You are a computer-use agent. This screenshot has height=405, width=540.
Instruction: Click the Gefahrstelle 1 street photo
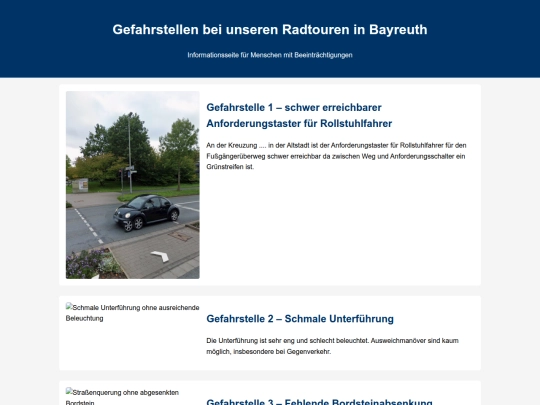click(x=133, y=185)
